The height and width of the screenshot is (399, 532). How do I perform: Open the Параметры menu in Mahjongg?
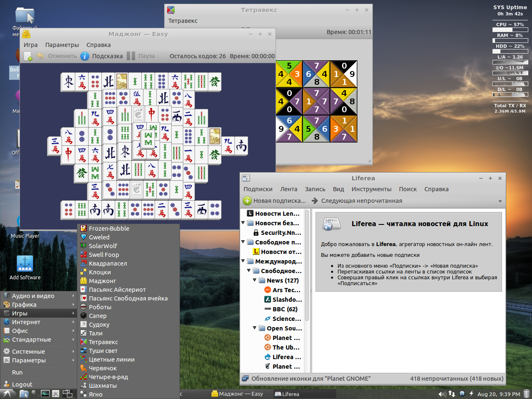pos(62,45)
